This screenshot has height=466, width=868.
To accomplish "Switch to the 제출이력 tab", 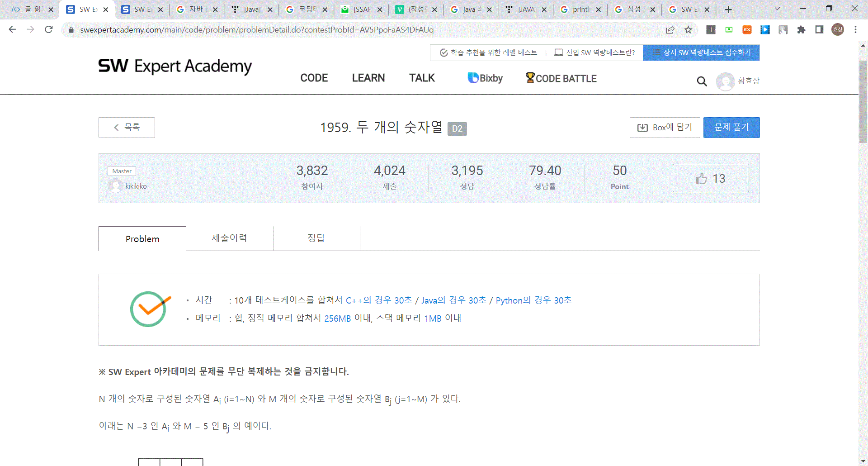I will (229, 238).
